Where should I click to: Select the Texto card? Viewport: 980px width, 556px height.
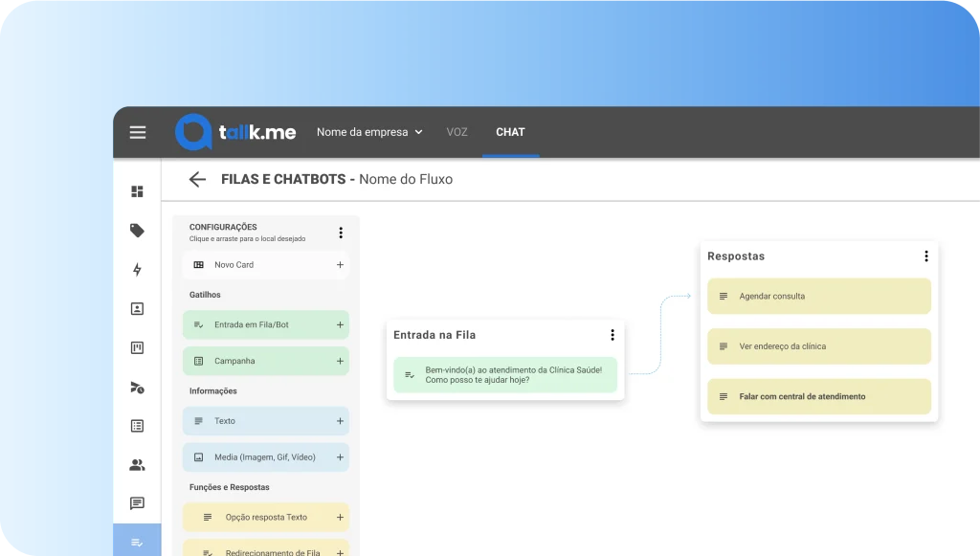[x=266, y=421]
